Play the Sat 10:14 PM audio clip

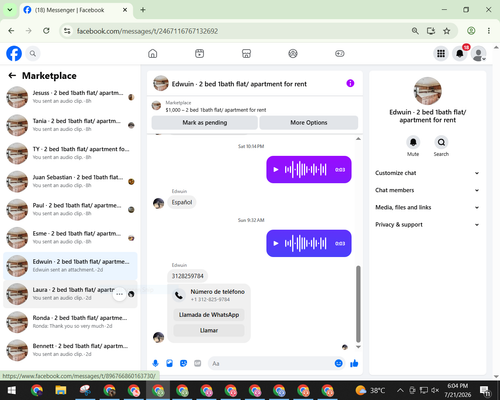pos(276,170)
